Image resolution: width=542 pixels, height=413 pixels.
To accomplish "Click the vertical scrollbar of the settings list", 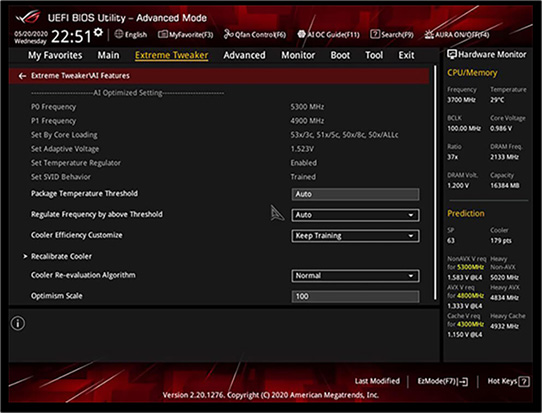I will pos(435,182).
